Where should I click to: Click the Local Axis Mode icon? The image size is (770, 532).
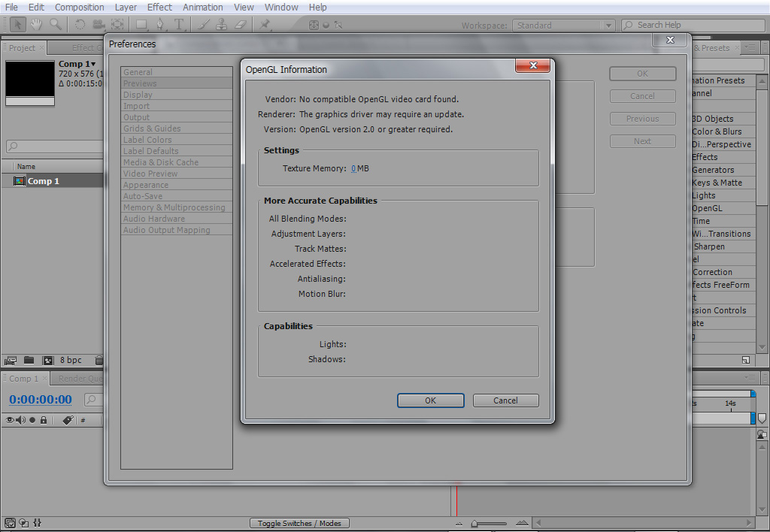(314, 25)
